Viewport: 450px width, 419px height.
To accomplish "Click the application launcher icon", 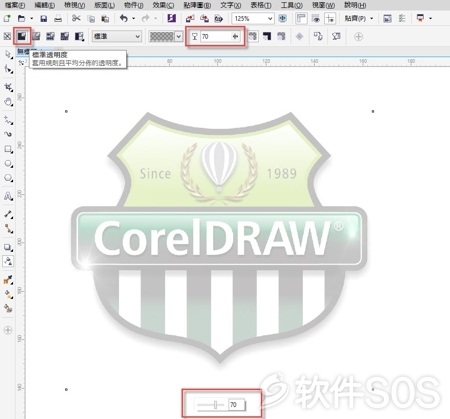I will click(x=420, y=18).
